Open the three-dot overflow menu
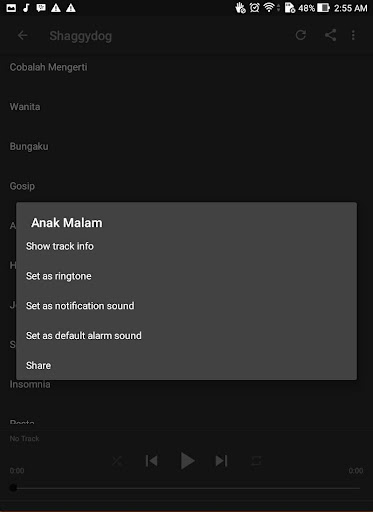Viewport: 373px width, 512px height. [353, 35]
